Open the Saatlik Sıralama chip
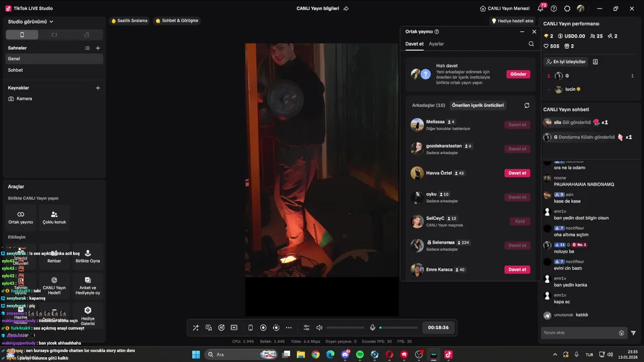644x362 pixels. [129, 21]
